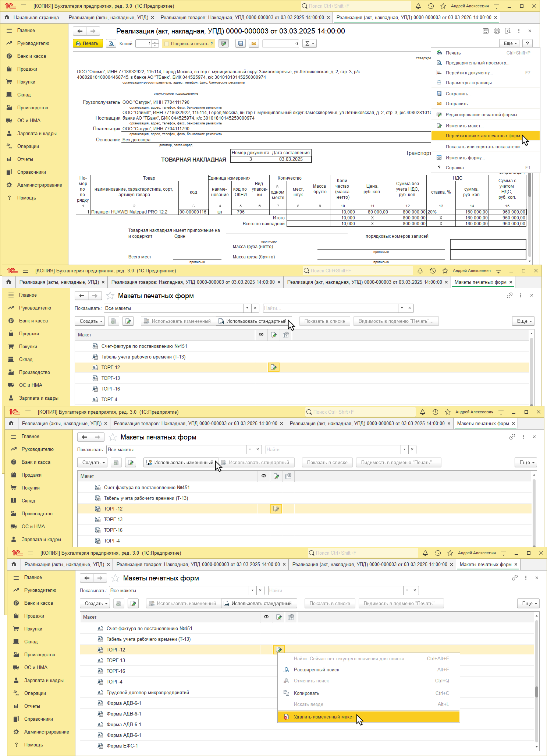Focus Найти search field in context-menu window

click(336, 591)
